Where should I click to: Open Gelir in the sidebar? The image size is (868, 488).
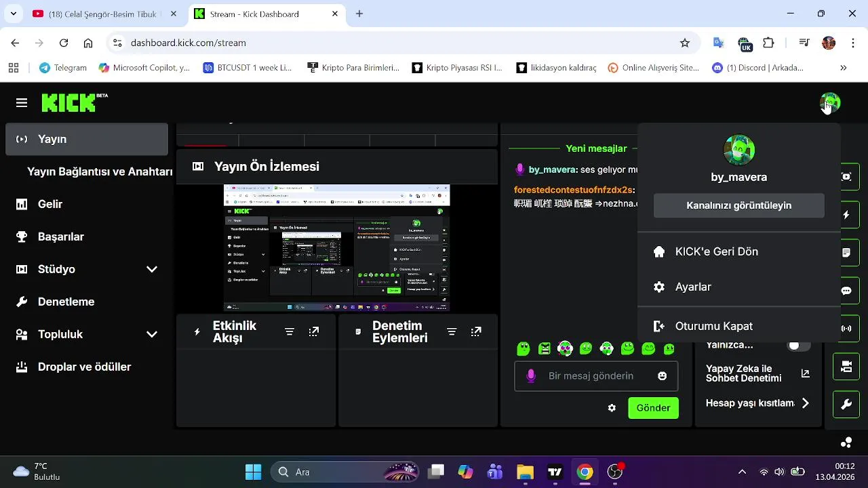pyautogui.click(x=87, y=204)
